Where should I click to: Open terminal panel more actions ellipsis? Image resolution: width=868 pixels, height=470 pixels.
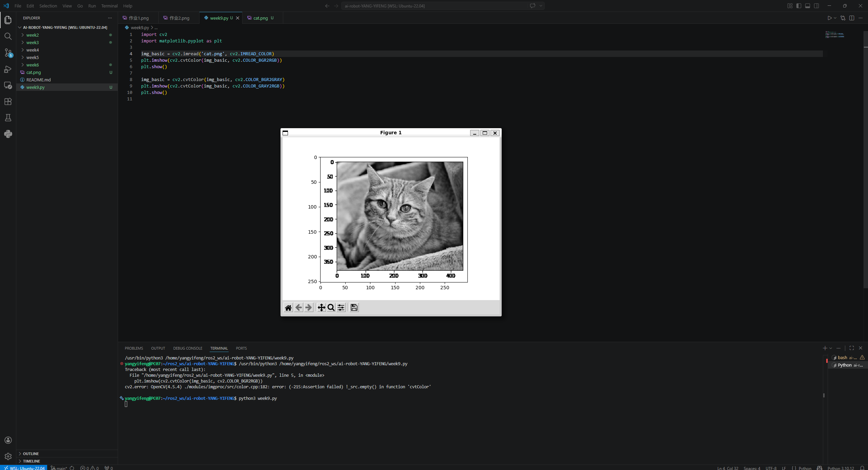pyautogui.click(x=838, y=348)
